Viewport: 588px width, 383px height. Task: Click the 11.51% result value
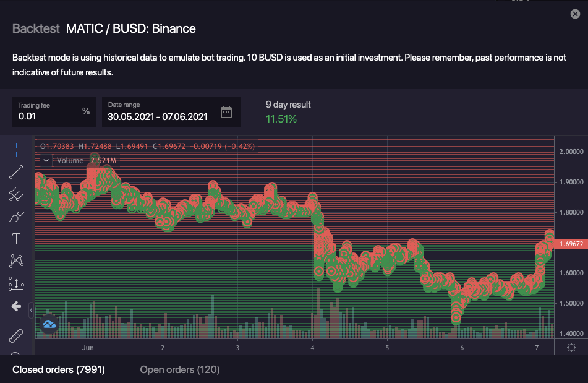point(281,119)
